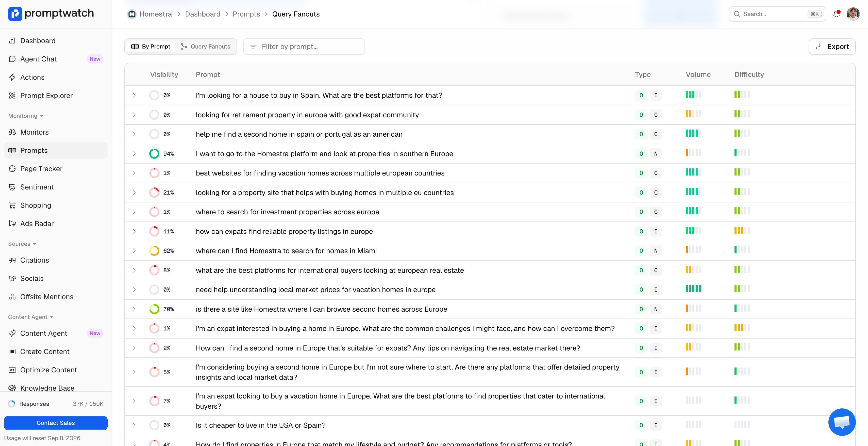This screenshot has width=868, height=446.
Task: Expand the 'house to buy in Spain' row
Action: click(134, 95)
